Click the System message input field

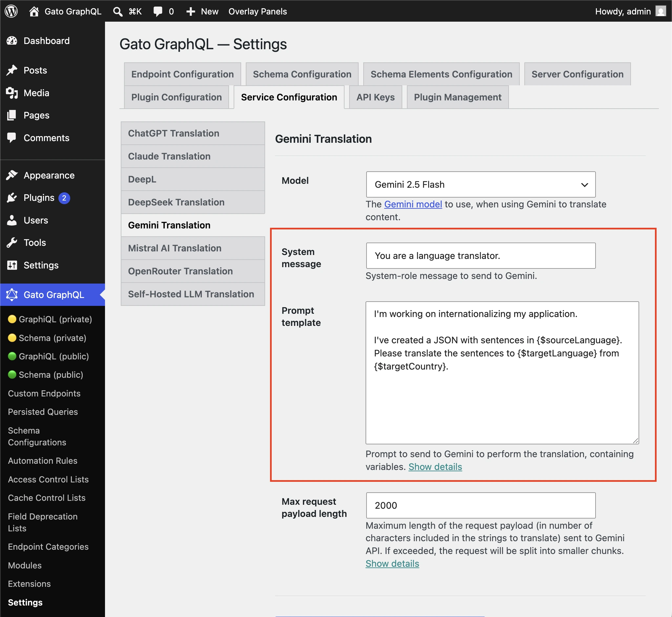coord(481,256)
